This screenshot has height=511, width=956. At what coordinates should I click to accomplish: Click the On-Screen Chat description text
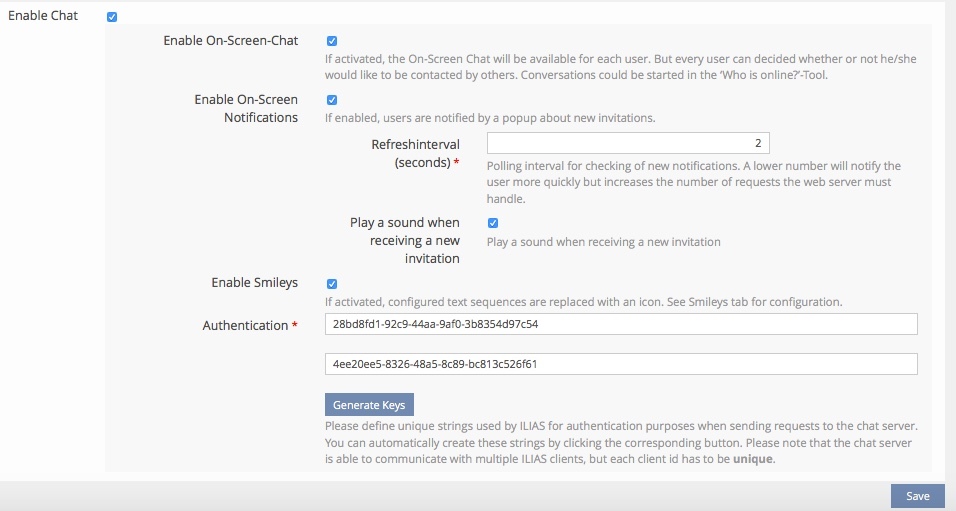point(620,67)
